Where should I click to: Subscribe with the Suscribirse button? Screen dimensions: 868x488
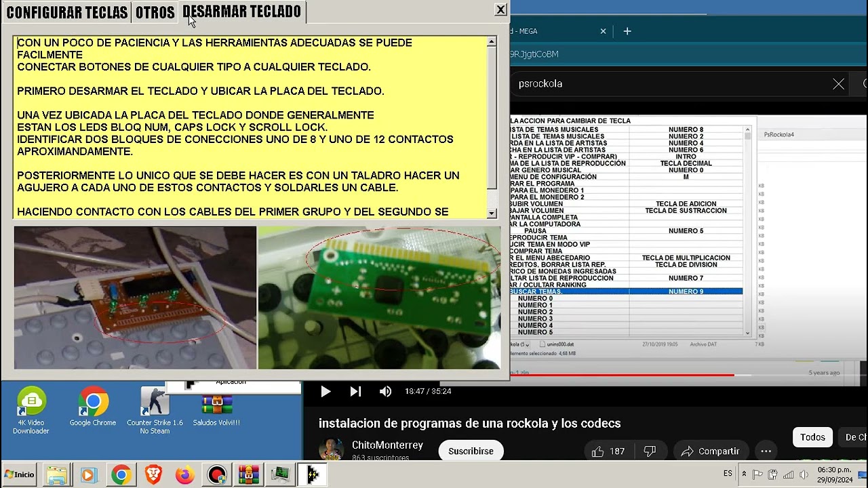(x=471, y=451)
